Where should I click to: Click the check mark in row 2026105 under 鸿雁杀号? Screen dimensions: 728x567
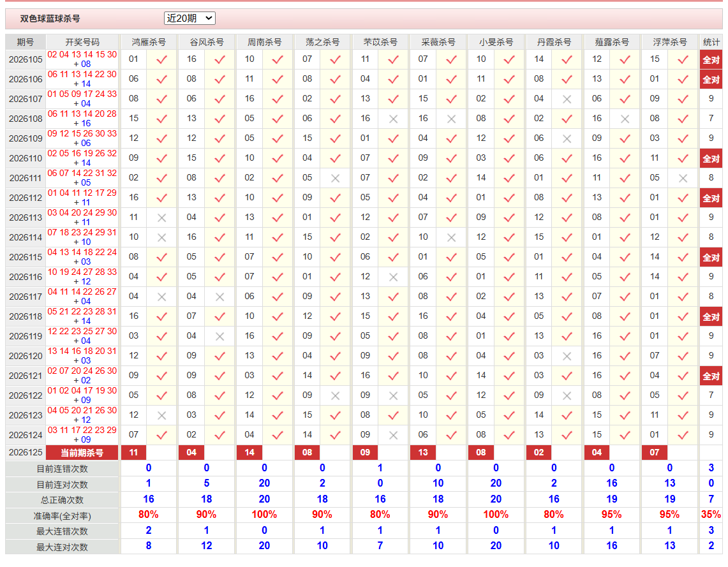click(161, 60)
